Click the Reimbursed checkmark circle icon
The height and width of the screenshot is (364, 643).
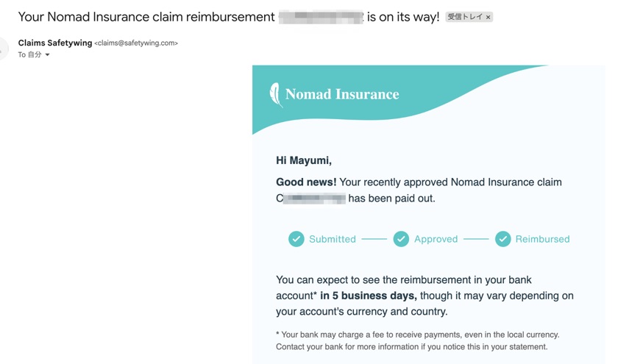click(x=502, y=239)
